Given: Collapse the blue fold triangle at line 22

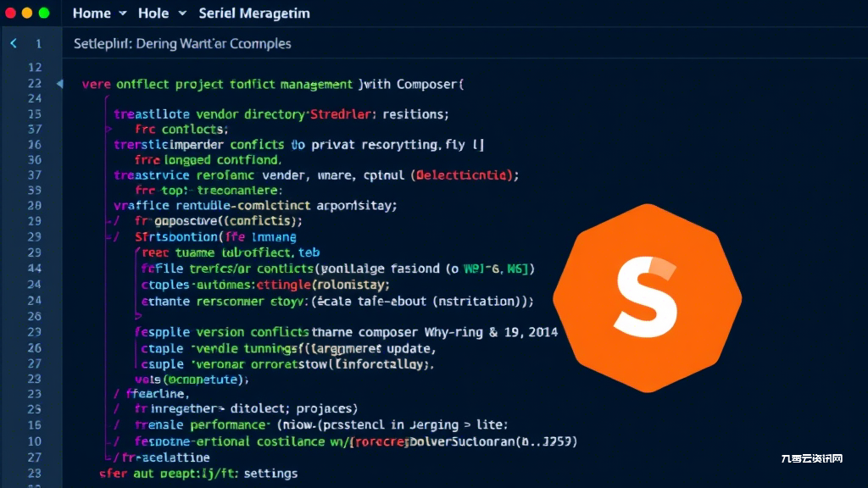Looking at the screenshot, I should tap(60, 84).
